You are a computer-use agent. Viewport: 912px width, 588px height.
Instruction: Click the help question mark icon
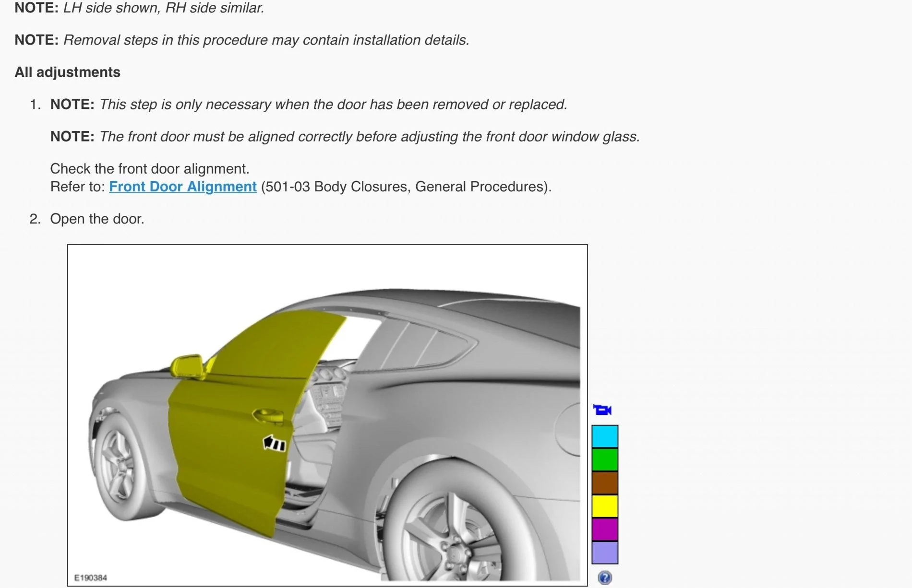[x=605, y=577]
